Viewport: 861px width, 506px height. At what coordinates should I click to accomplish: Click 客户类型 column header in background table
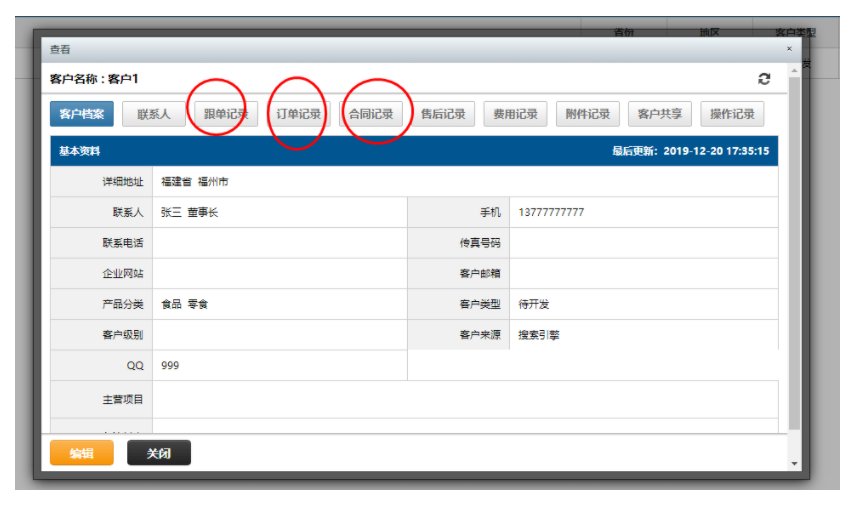click(x=795, y=32)
